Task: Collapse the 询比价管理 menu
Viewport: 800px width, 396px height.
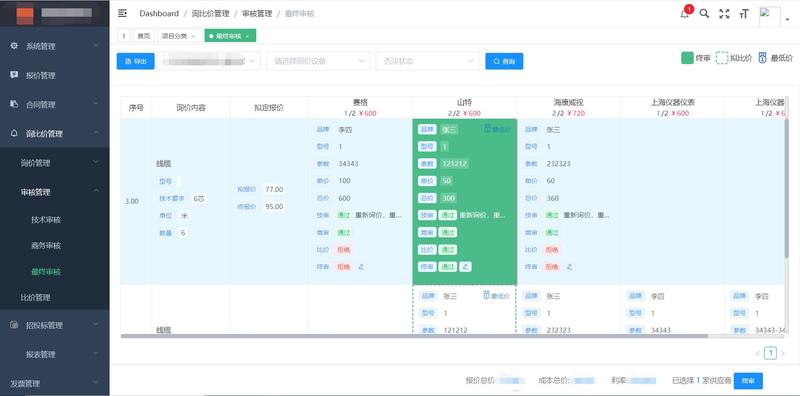Action: pyautogui.click(x=55, y=134)
